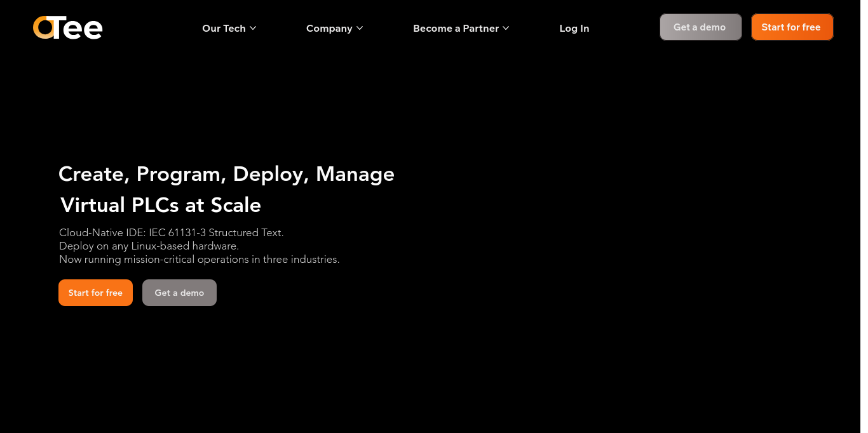Screen dimensions: 868x433
Task: Go to the Log In page
Action: [x=574, y=28]
